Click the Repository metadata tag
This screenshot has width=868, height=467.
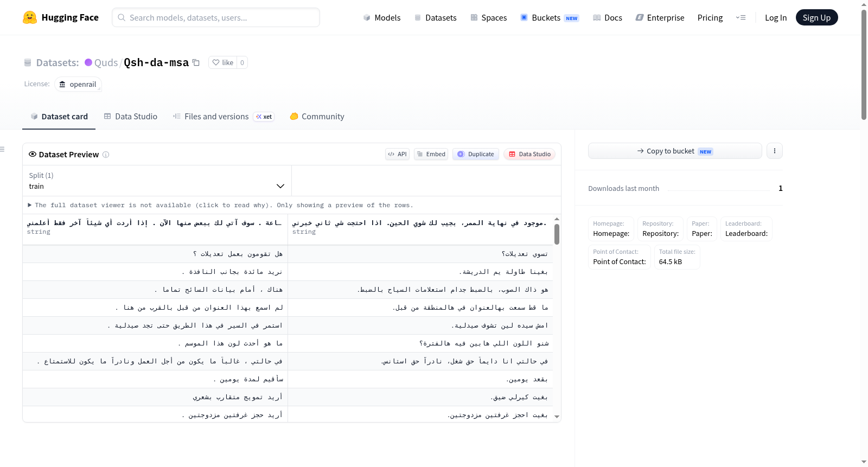661,228
